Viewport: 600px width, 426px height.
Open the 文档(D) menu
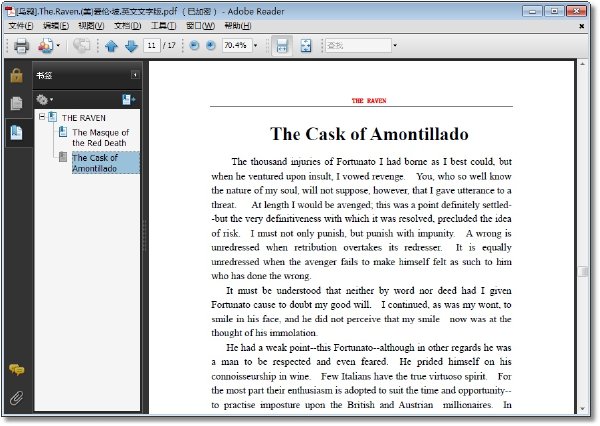[x=127, y=26]
